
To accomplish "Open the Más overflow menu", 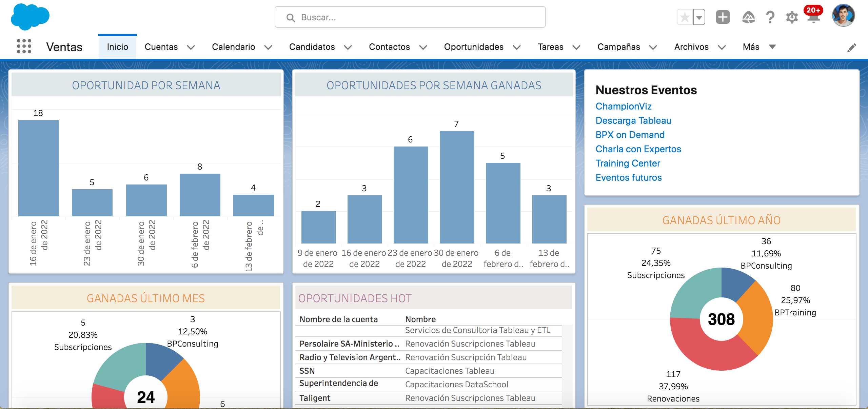I will [x=759, y=47].
